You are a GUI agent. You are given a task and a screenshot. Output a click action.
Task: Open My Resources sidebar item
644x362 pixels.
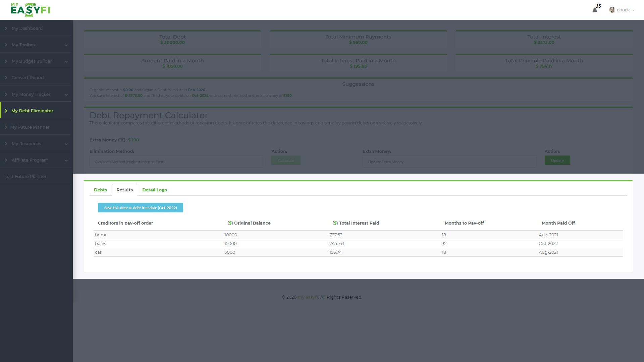pyautogui.click(x=26, y=144)
